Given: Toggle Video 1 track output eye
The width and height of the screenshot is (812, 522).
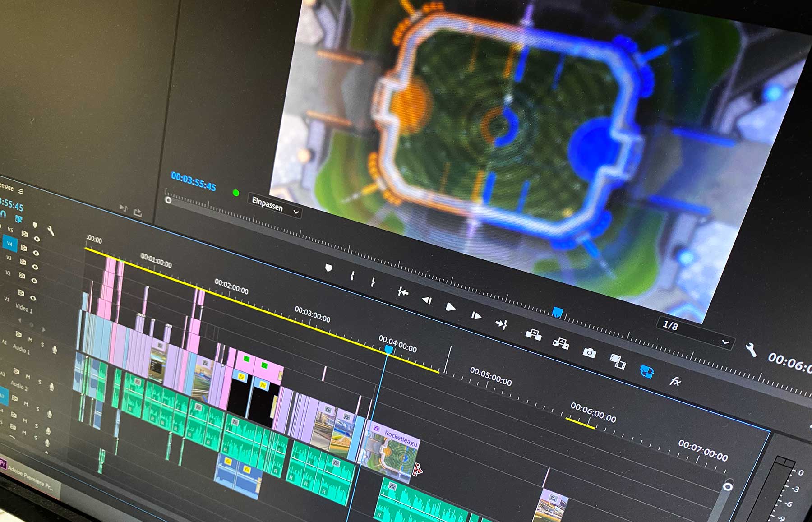Looking at the screenshot, I should (33, 298).
